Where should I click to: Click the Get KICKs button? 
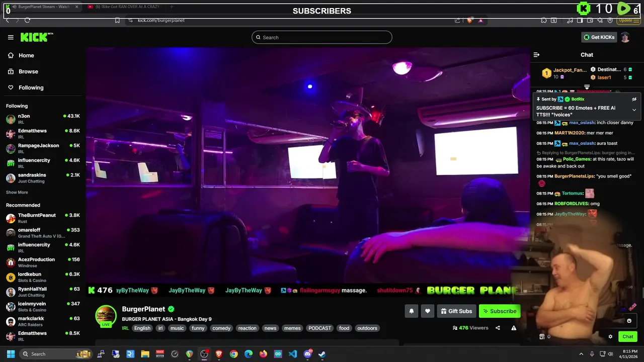pos(599,37)
